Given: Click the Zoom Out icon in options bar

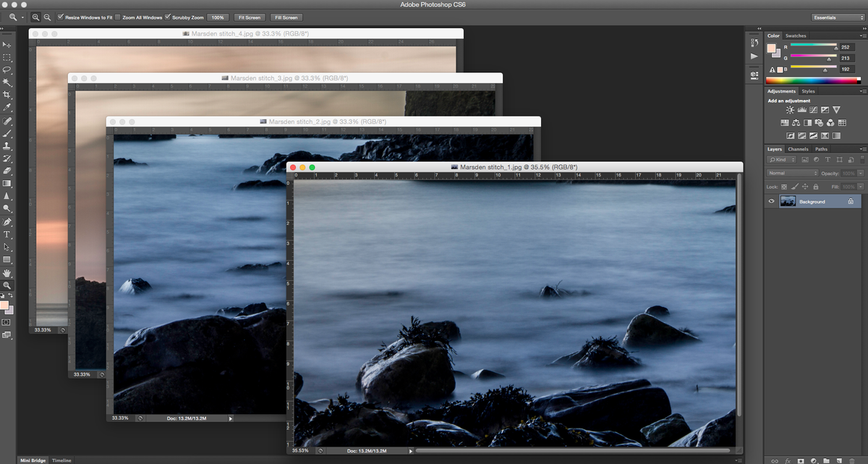Looking at the screenshot, I should click(x=47, y=17).
